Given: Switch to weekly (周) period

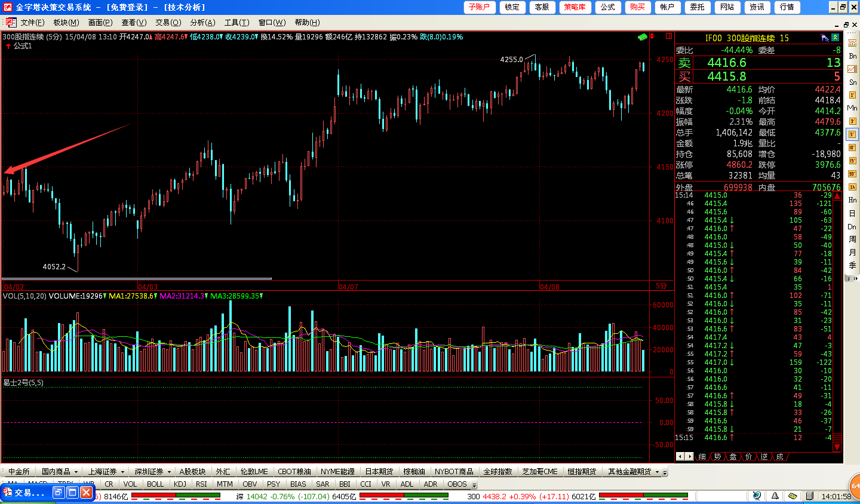Looking at the screenshot, I should pyautogui.click(x=852, y=239).
